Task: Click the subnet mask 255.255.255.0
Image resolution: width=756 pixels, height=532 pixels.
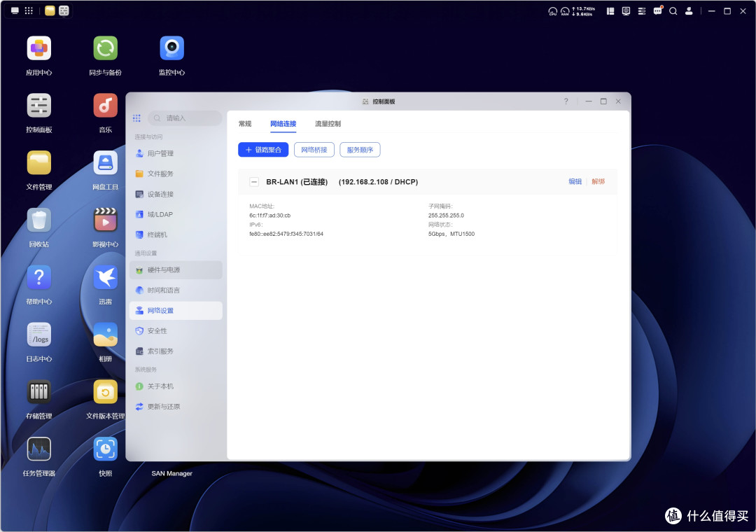Action: pos(446,216)
